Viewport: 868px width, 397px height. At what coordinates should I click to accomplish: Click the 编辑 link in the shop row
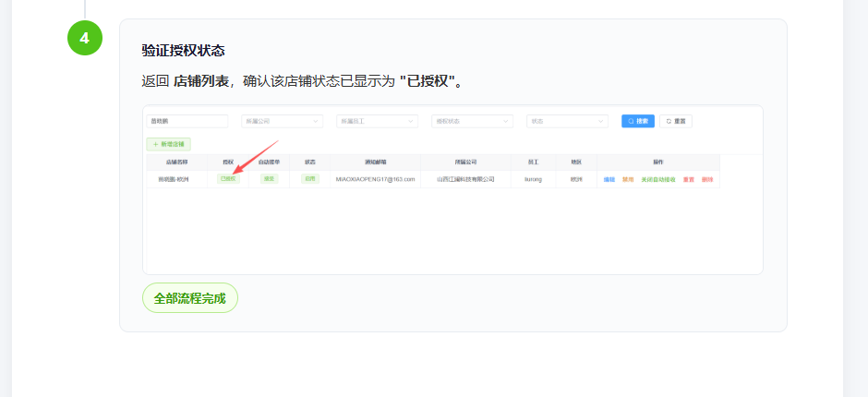click(609, 179)
